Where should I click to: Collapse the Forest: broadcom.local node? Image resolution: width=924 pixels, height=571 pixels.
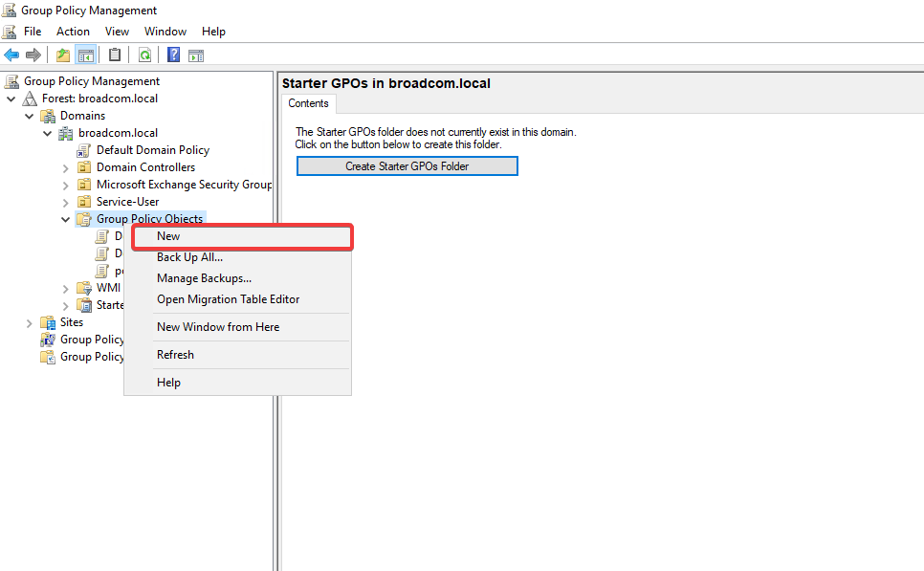(11, 99)
